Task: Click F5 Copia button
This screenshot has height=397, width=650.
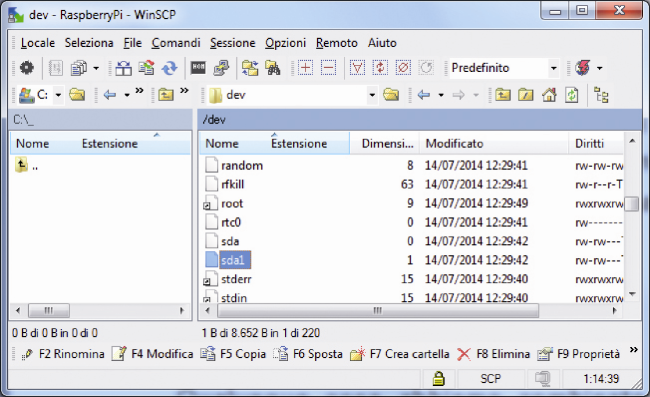Action: coord(233,354)
